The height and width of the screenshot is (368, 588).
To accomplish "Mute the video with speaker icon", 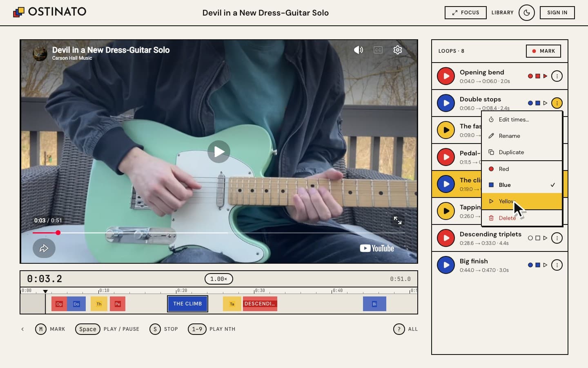I will pos(359,50).
